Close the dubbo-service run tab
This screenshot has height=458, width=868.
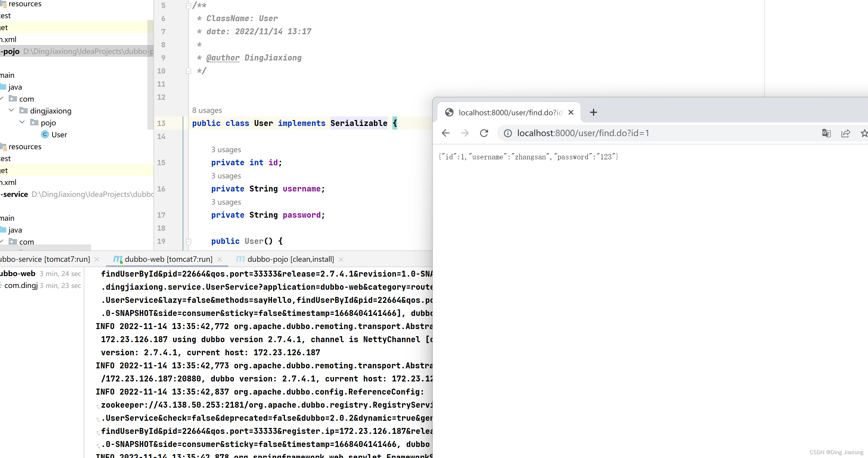coord(97,259)
